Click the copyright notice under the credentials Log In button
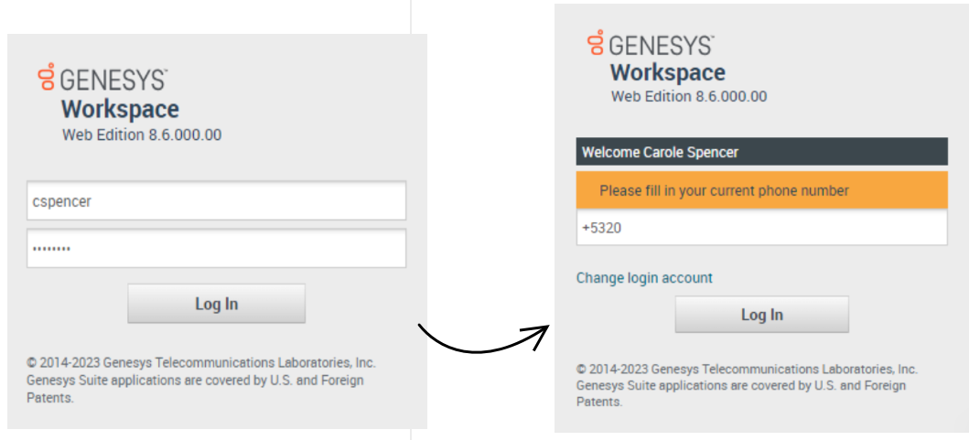Image resolution: width=980 pixels, height=440 pixels. [201, 362]
